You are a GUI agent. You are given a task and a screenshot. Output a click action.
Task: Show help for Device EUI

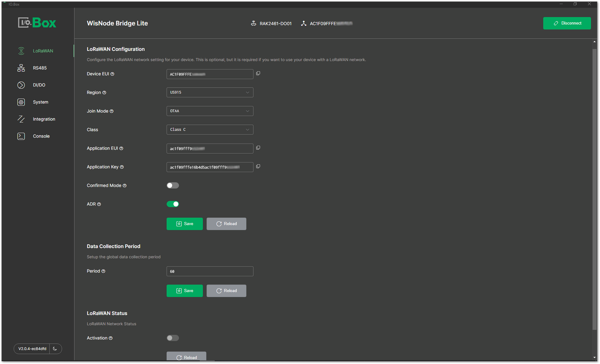tap(112, 74)
